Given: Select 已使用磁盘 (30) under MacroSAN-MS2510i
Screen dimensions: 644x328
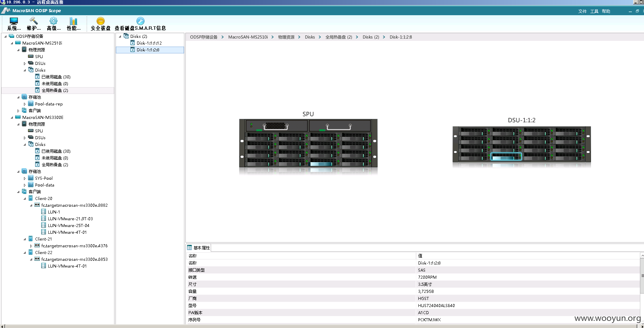Looking at the screenshot, I should point(56,77).
